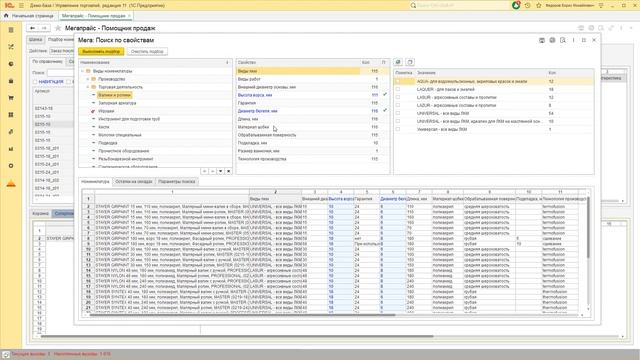Switch to the Номенклатура tab
Screen dimensions: 640x360
click(95, 182)
